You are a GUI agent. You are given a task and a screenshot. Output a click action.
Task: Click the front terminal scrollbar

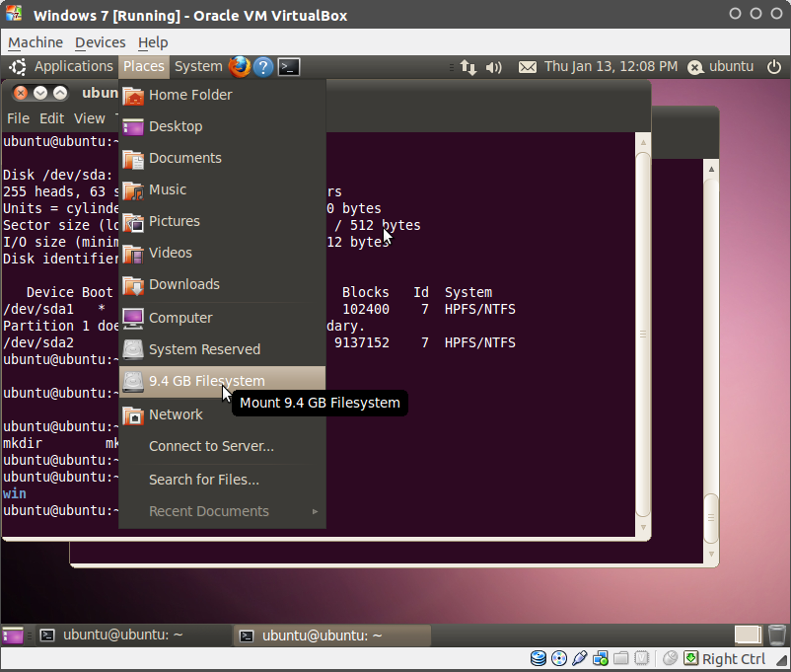[x=643, y=335]
